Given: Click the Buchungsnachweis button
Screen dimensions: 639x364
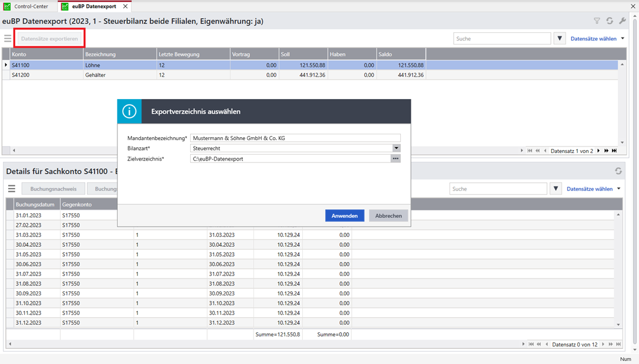Looking at the screenshot, I should click(x=53, y=189).
